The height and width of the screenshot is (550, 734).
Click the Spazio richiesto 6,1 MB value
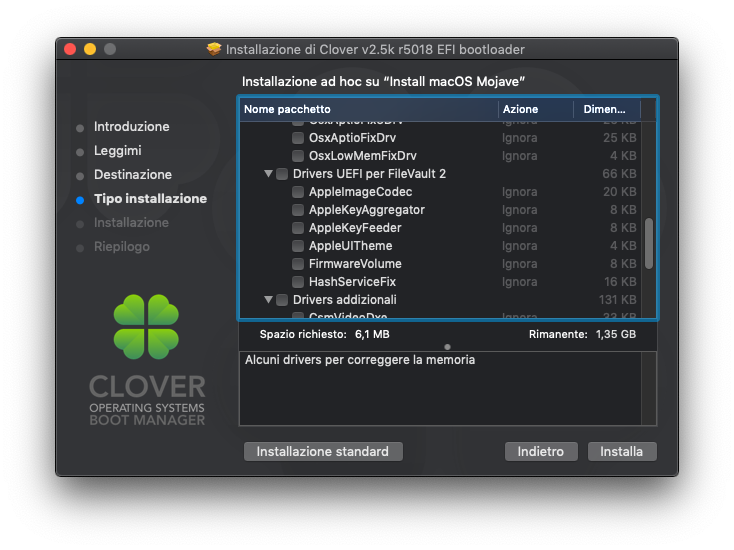372,334
